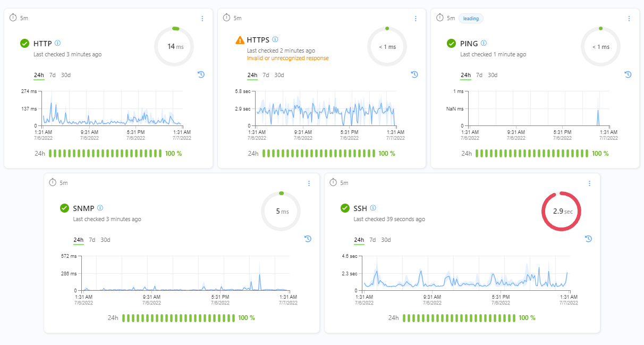644x345 pixels.
Task: Click the SNMP 5 ms response gauge
Action: click(281, 211)
